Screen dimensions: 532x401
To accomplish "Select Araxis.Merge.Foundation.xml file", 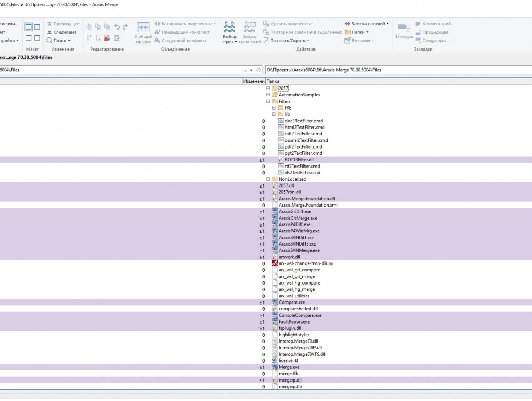I will [308, 205].
